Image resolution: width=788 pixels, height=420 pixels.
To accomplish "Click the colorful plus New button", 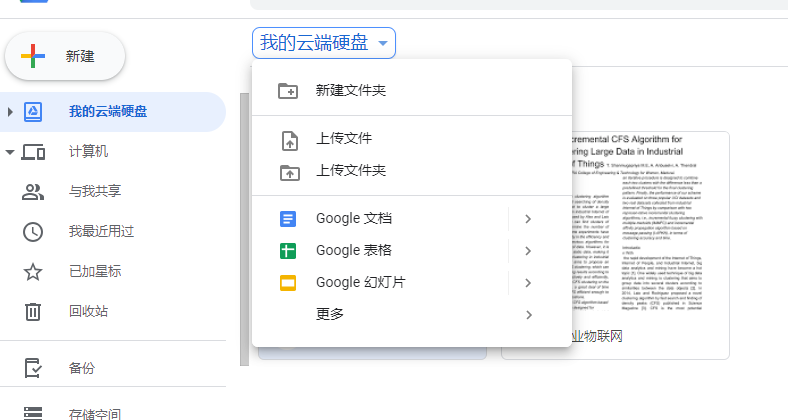I will [x=65, y=56].
